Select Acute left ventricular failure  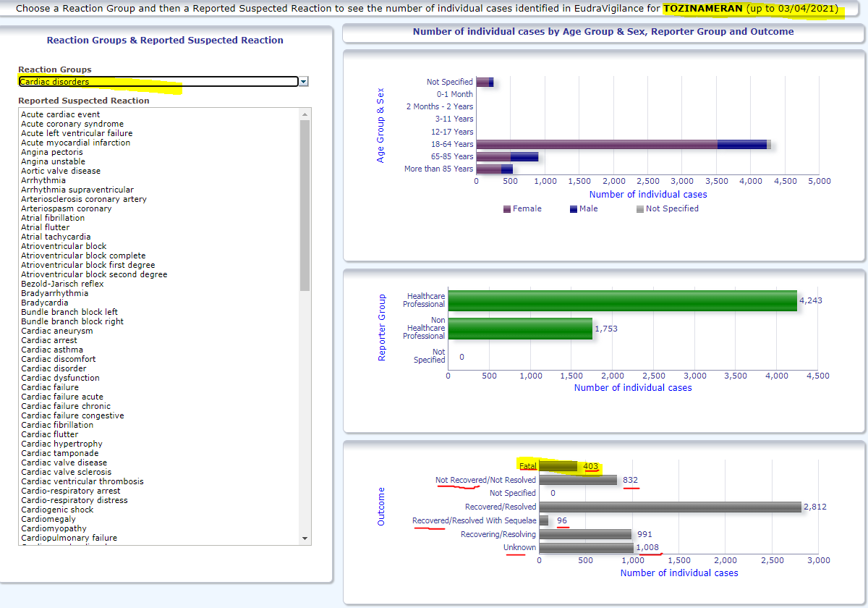pos(77,133)
